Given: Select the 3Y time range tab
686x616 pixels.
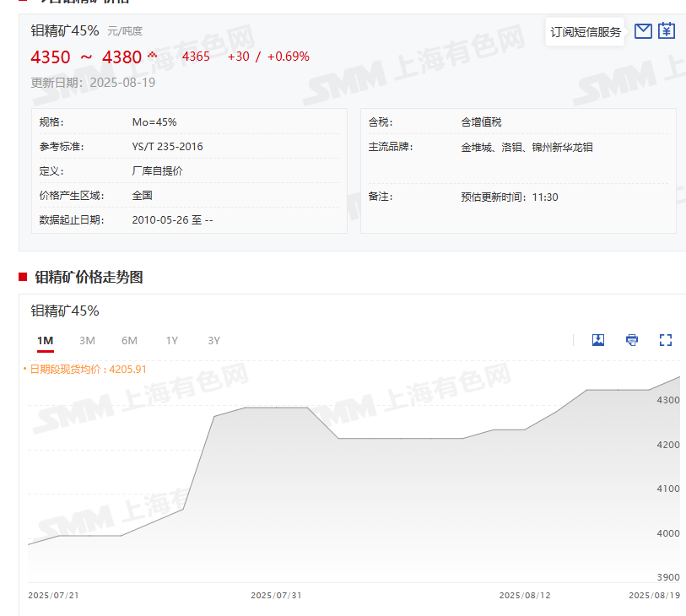Looking at the screenshot, I should [213, 341].
